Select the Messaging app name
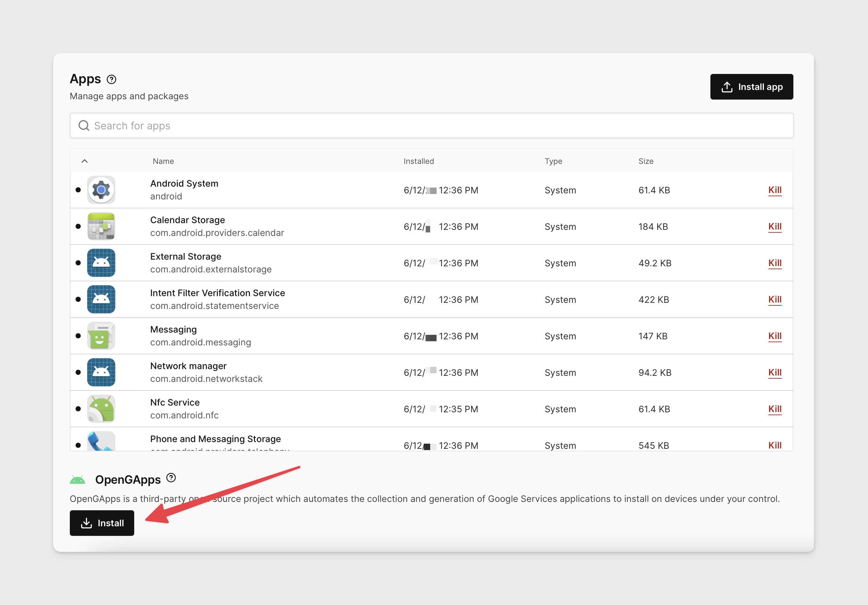The image size is (868, 605). pyautogui.click(x=174, y=329)
